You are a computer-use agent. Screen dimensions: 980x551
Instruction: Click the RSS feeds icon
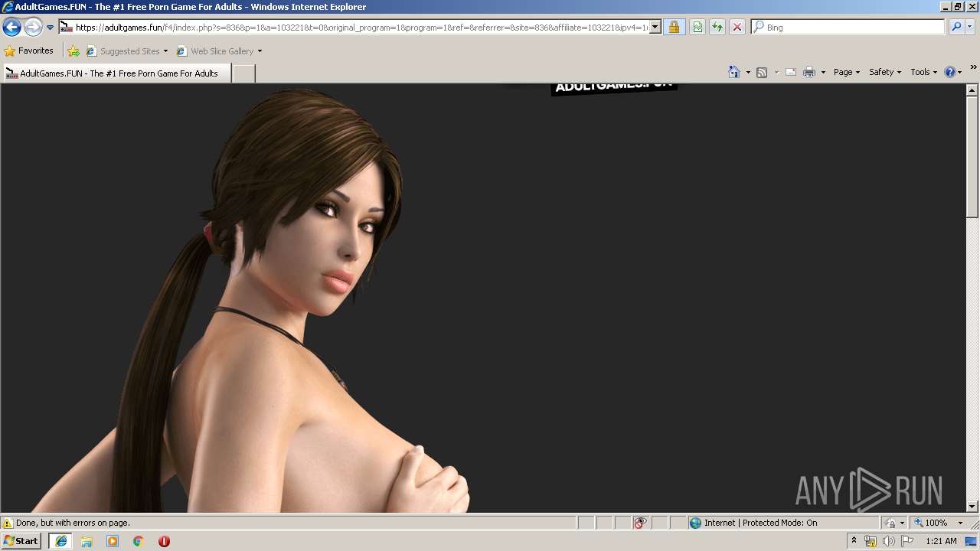[762, 72]
